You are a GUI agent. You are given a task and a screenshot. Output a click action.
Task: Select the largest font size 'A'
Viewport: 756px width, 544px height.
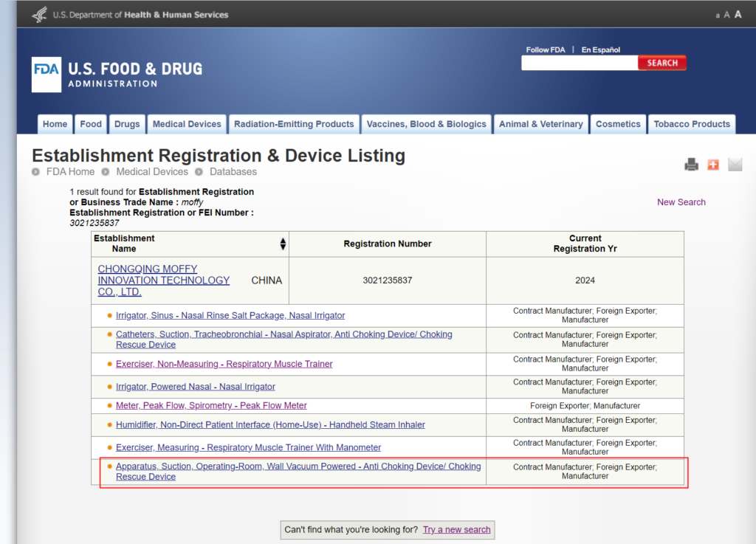click(x=738, y=15)
